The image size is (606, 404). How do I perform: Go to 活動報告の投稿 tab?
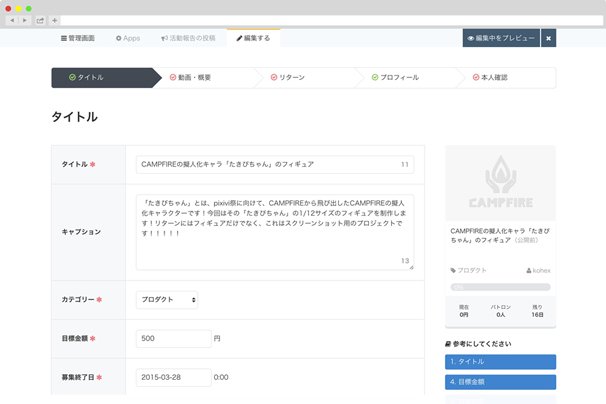pyautogui.click(x=188, y=38)
